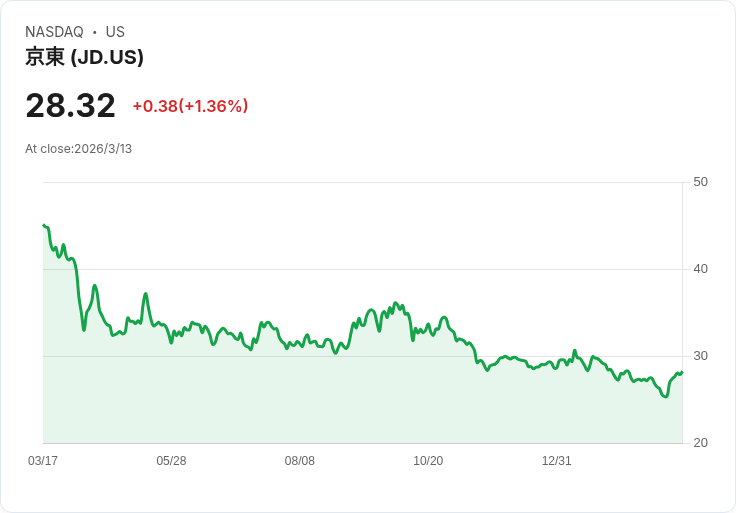
Task: Click the 30 value on price axis
Action: click(700, 356)
